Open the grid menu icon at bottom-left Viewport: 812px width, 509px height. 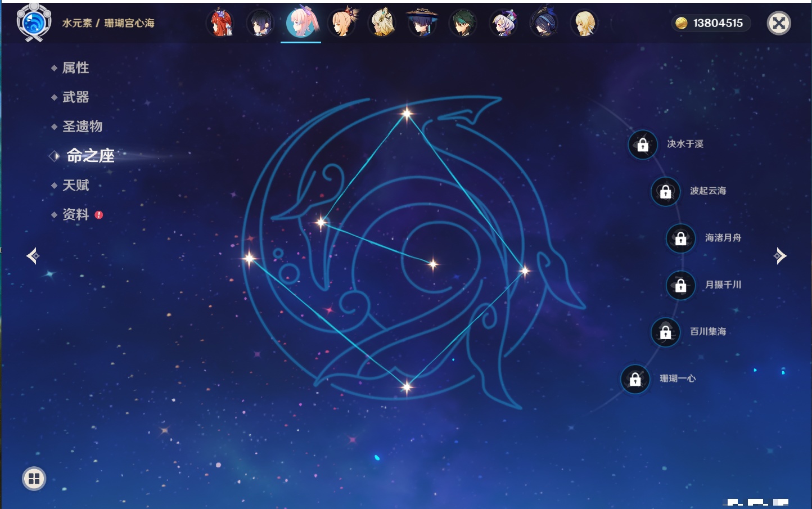click(34, 479)
